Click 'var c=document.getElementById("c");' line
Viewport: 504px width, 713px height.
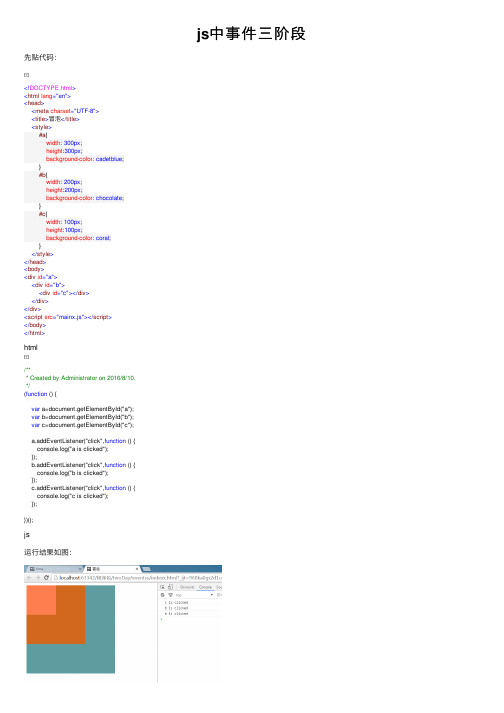[x=82, y=425]
